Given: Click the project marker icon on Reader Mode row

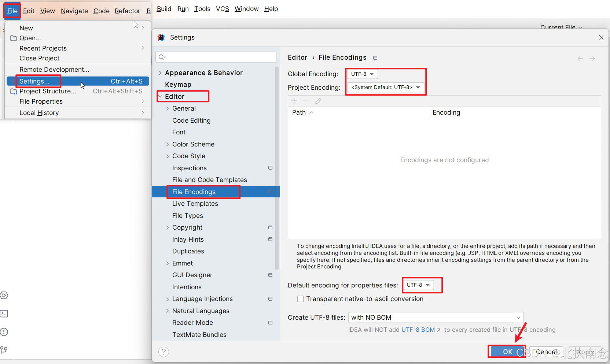Looking at the screenshot, I should pos(270,323).
